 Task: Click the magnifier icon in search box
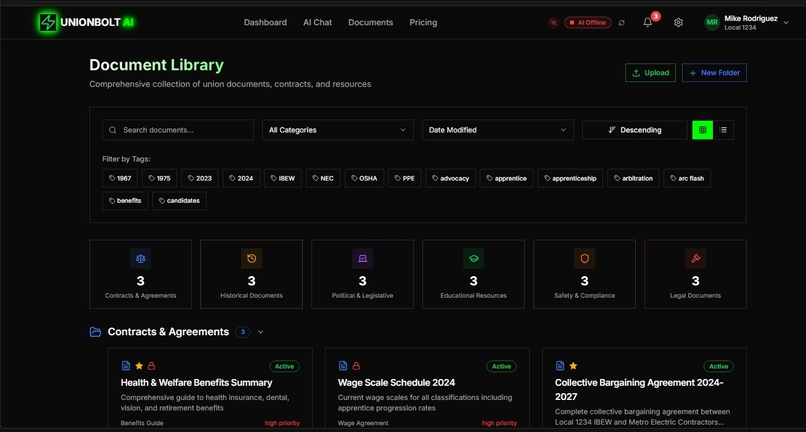tap(113, 130)
